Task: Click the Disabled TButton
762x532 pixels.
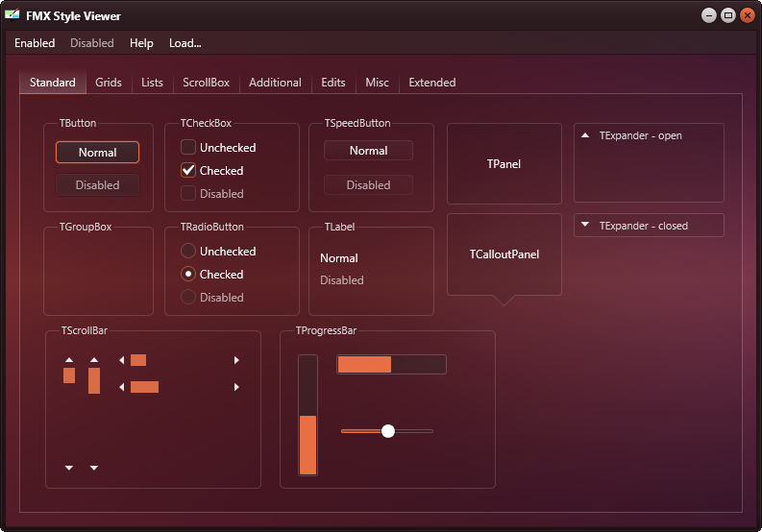Action: pos(97,184)
